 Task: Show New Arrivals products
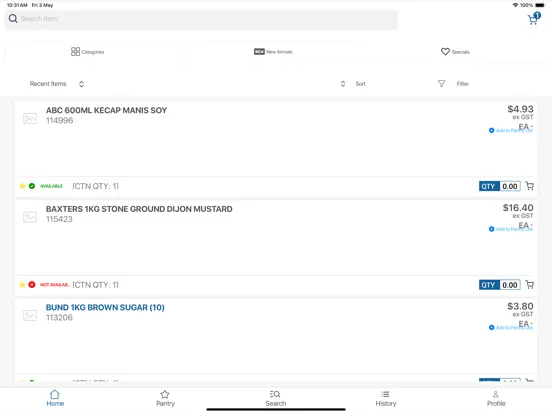[273, 52]
